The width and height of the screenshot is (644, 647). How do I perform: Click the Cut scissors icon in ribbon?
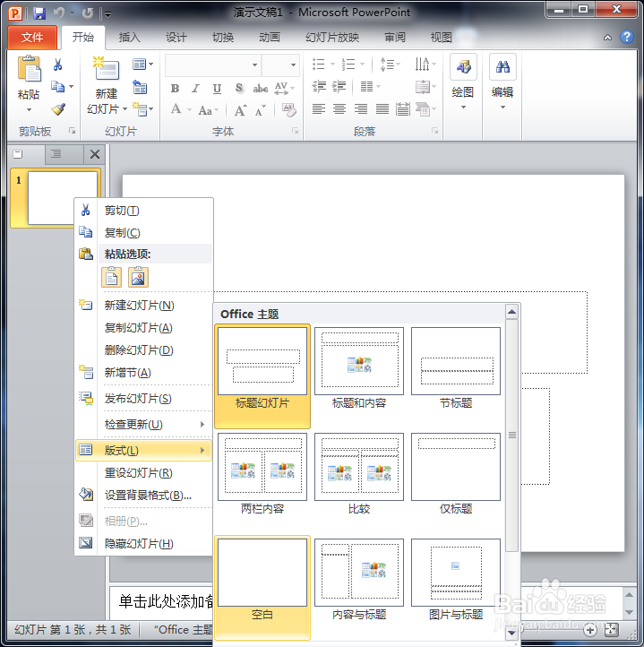click(57, 65)
